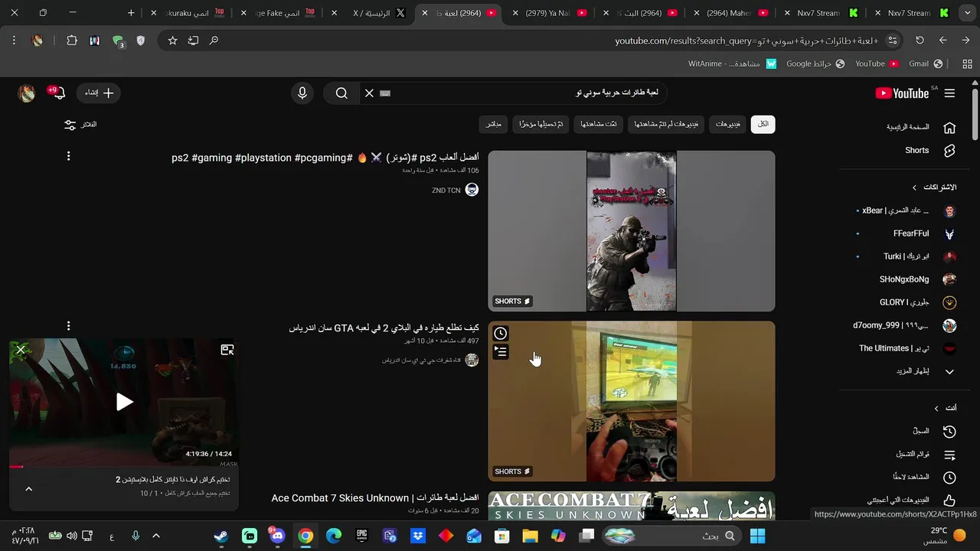Select the فيديوهات videos filter chip
The image size is (980, 551).
pyautogui.click(x=727, y=124)
